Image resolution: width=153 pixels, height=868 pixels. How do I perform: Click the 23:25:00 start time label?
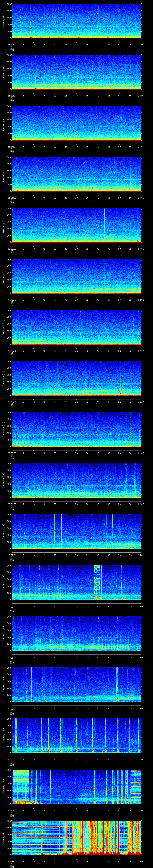(12, 197)
